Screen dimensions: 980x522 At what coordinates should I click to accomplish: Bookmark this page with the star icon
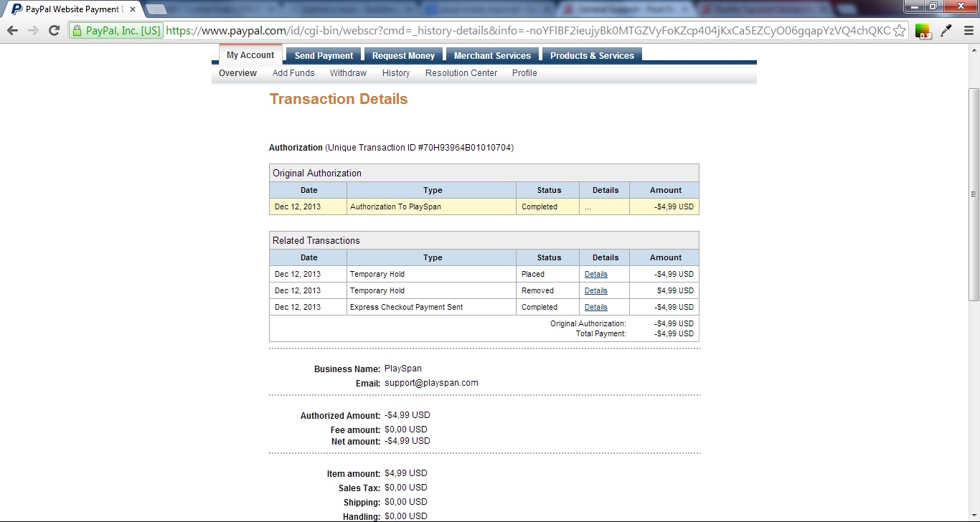[899, 31]
